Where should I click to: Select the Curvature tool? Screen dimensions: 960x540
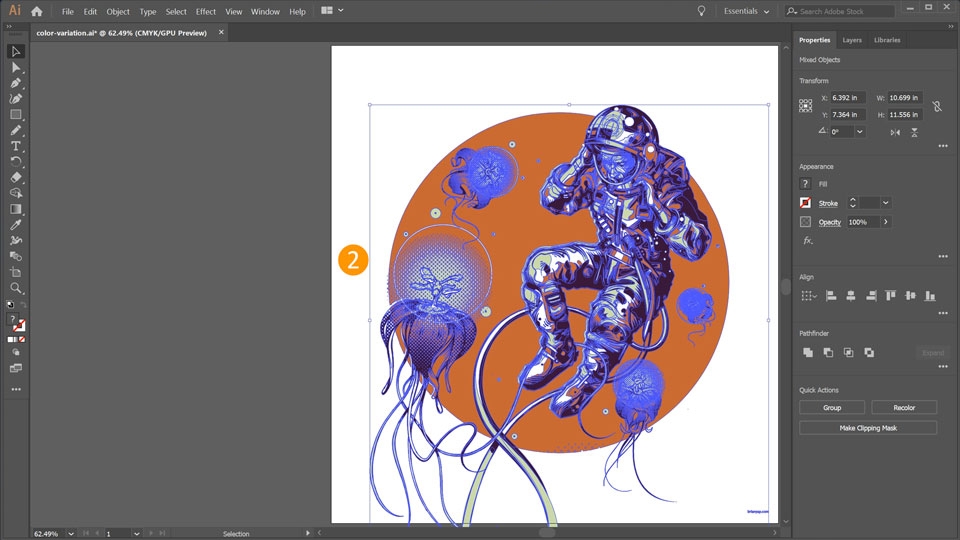point(16,99)
